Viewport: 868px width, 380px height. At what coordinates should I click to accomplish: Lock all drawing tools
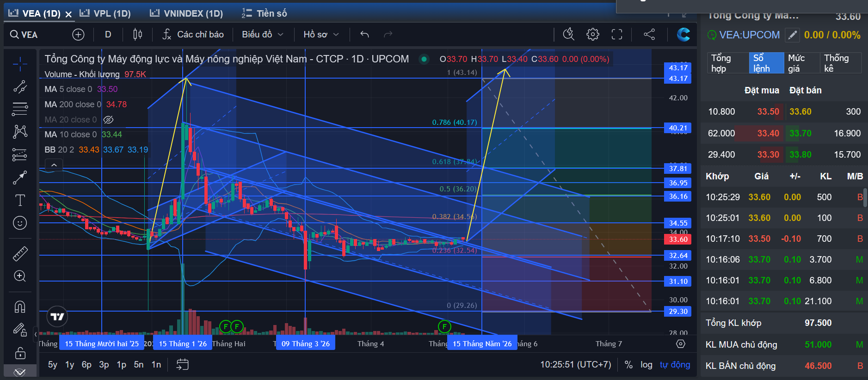20,353
